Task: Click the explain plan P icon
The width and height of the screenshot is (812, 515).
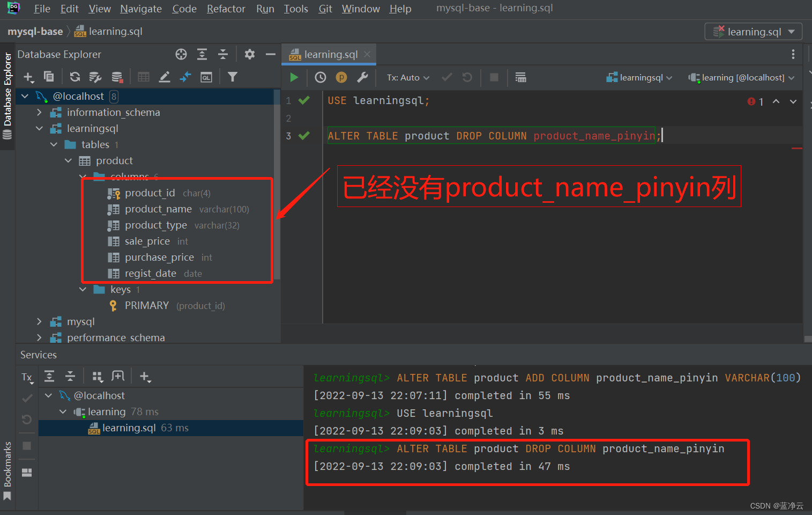Action: (x=341, y=77)
